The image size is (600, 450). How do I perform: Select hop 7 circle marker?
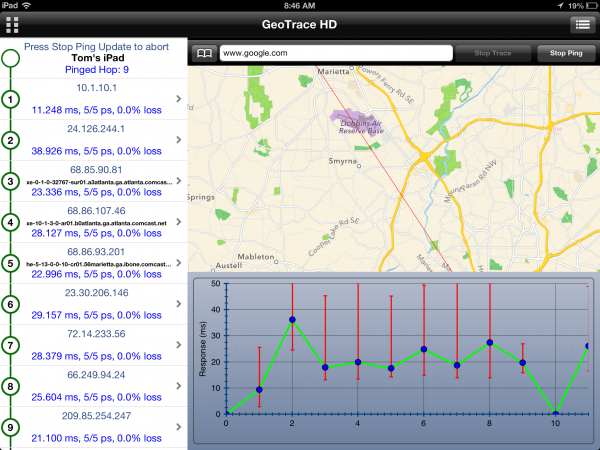tap(10, 346)
